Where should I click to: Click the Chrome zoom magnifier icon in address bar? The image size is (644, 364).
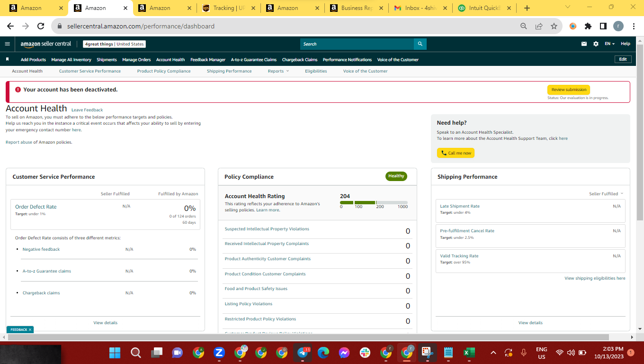click(x=523, y=27)
